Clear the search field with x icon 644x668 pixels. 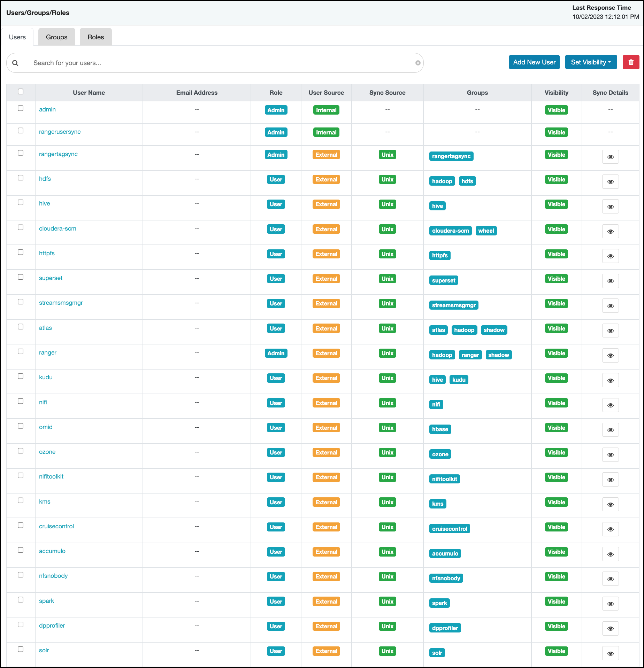click(x=417, y=63)
